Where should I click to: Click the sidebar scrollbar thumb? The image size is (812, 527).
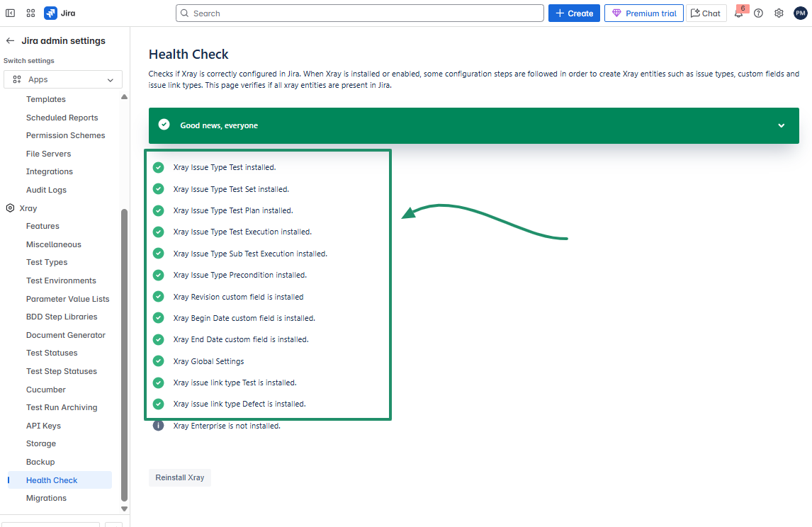[124, 355]
